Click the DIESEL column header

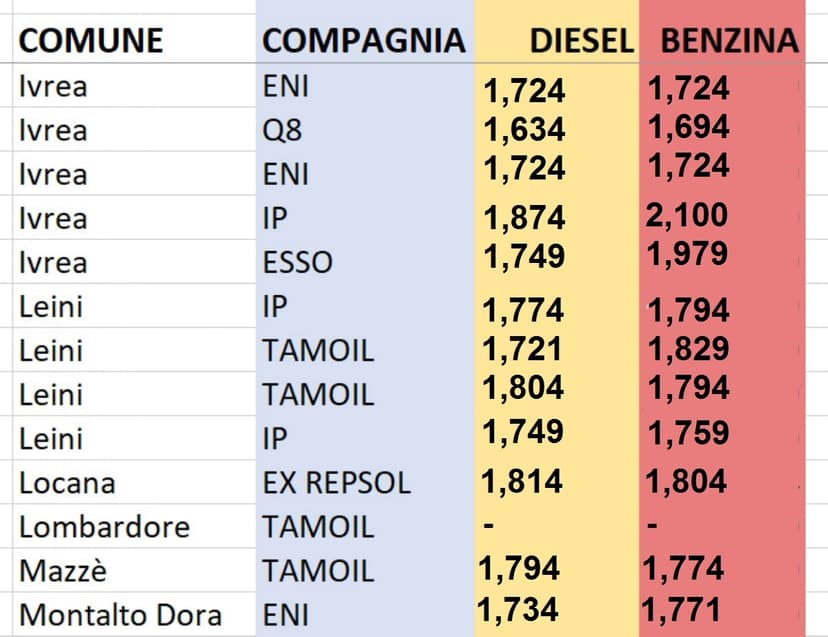(581, 40)
